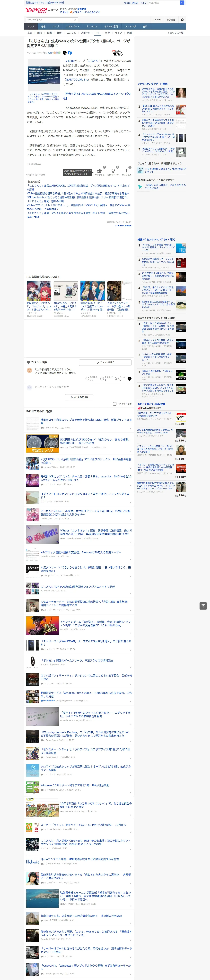Open the 最新災害ボランティア情報をLINEで取得 link
This screenshot has width=210, height=980.
45,3
